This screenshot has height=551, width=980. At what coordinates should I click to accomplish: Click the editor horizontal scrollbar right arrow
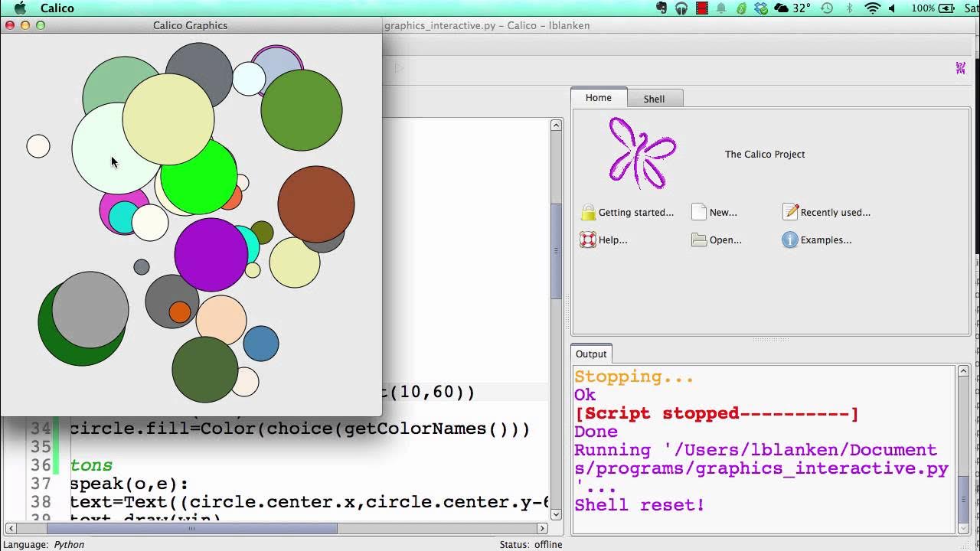(542, 528)
